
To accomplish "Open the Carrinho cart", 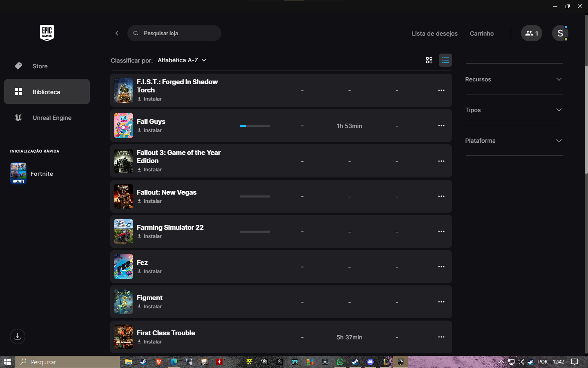I will tap(482, 34).
